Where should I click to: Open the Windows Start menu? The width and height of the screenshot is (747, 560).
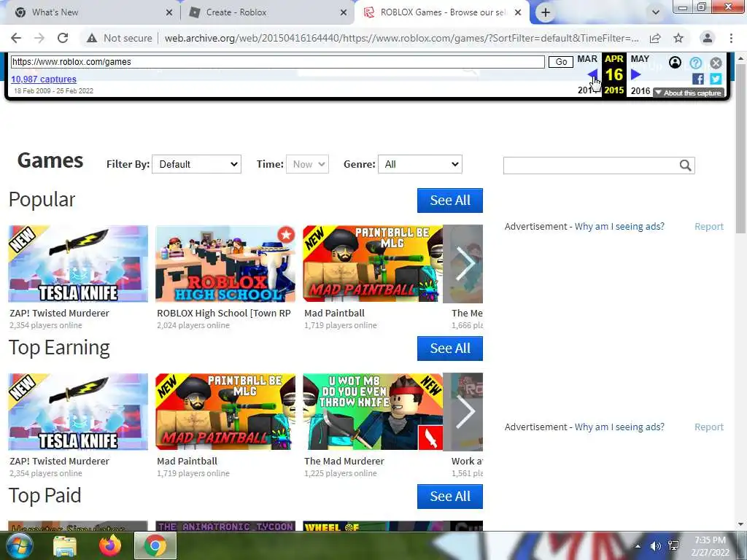pos(18,545)
